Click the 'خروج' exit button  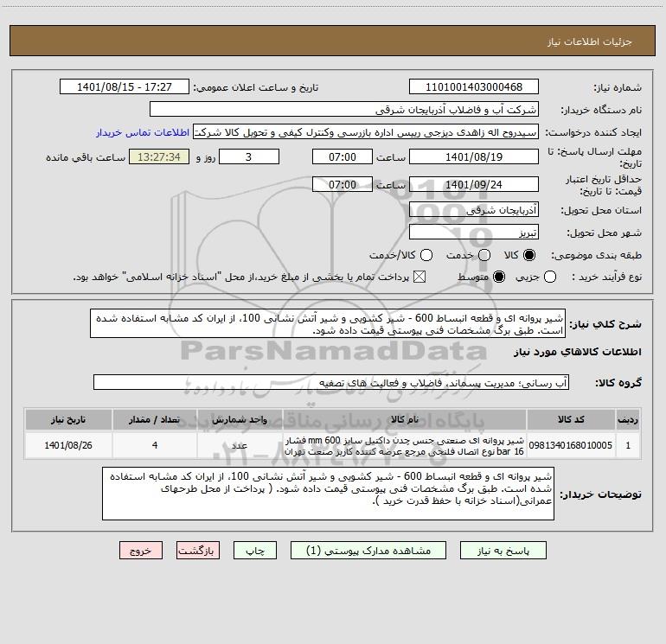[x=141, y=551]
